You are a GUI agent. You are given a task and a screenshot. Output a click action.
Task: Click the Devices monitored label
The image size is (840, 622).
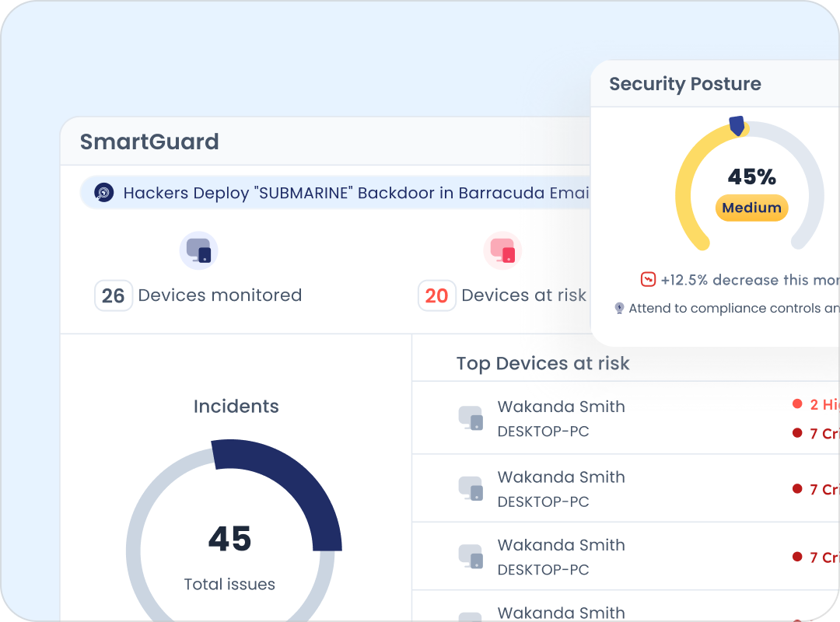(220, 295)
